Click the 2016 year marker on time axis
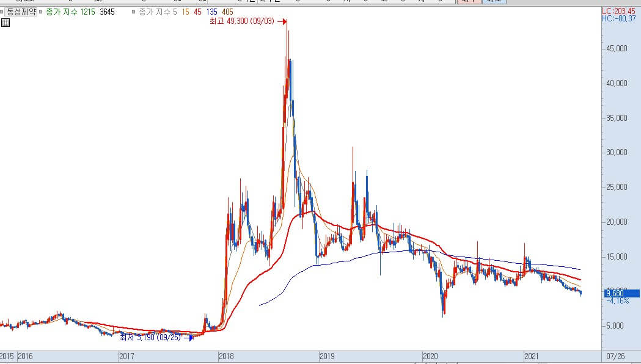641x364 pixels. [25, 356]
